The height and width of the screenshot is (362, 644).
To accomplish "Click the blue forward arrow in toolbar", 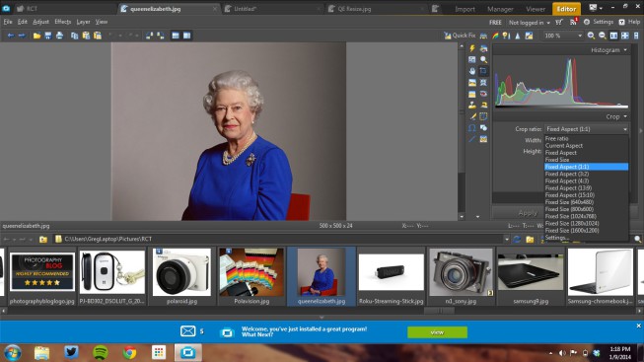I will pyautogui.click(x=22, y=36).
